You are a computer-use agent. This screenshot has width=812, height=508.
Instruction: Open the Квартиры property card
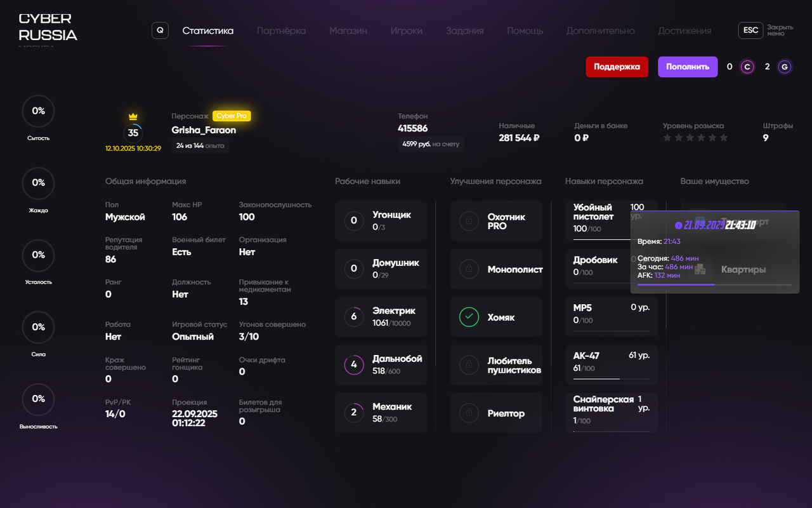tap(733, 269)
